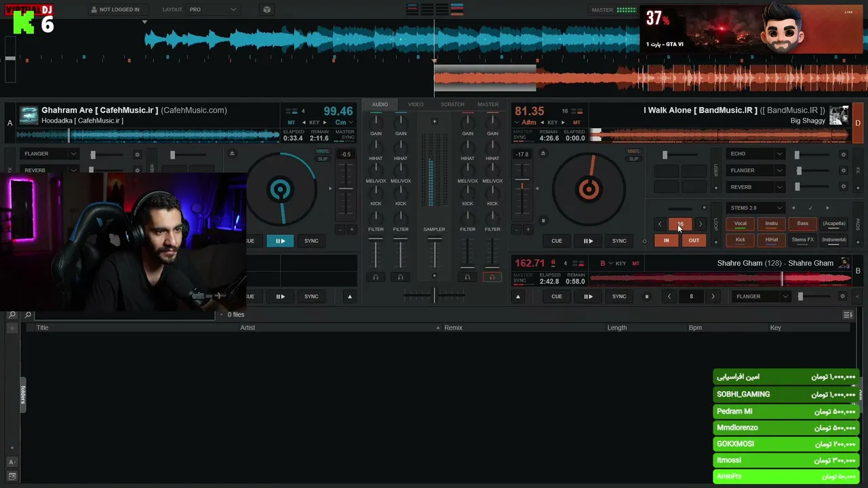This screenshot has width=868, height=488.
Task: Play or pause deck B Shahre Gham
Action: 588,296
